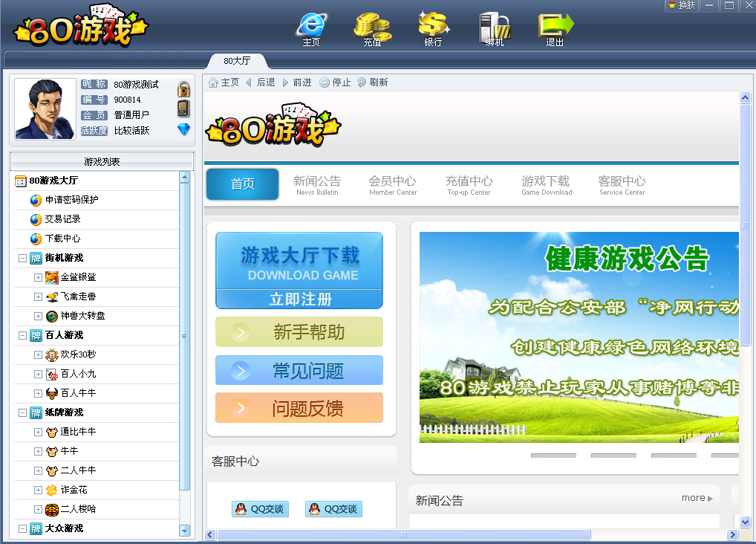
Task: Click the 退出 exit icon
Action: (555, 29)
